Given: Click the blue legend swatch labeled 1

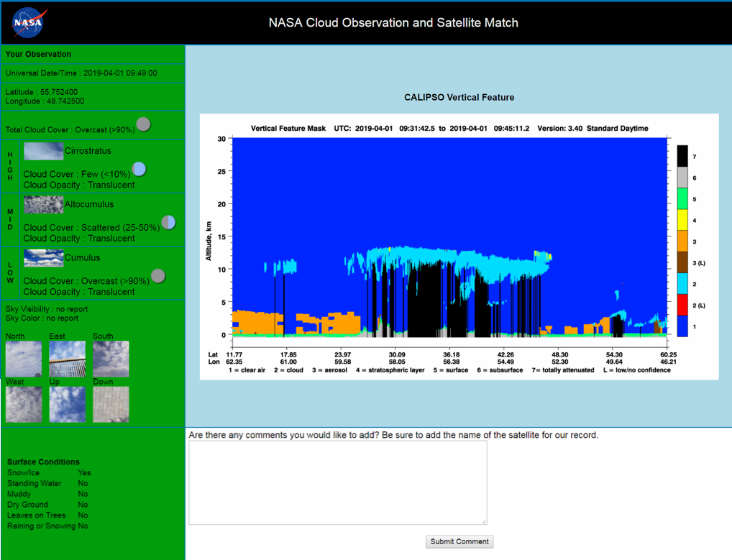Looking at the screenshot, I should 682,326.
